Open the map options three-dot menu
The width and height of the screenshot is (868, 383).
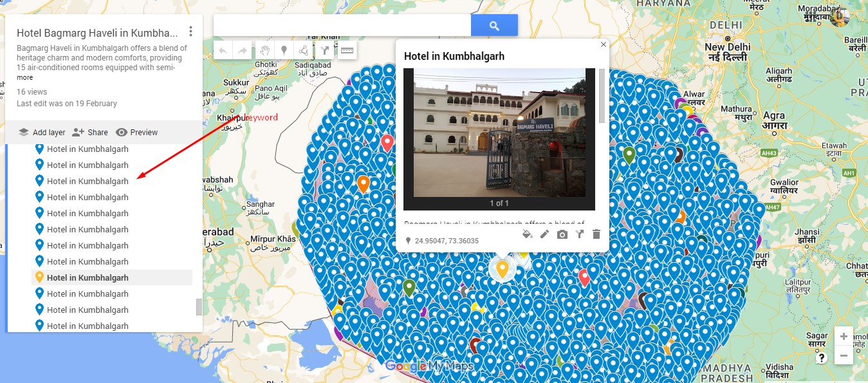pos(190,31)
